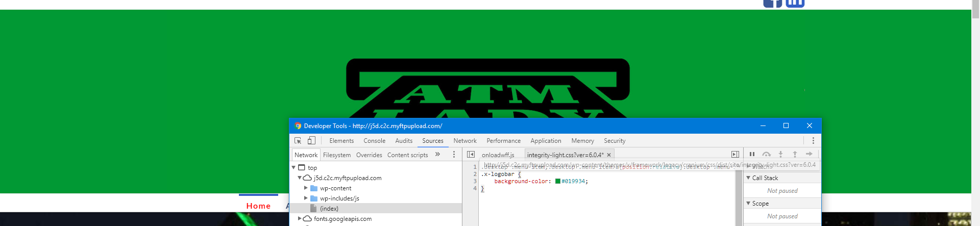Collapse the Call Stack section
Viewport: 980px width, 226px height.
point(748,178)
